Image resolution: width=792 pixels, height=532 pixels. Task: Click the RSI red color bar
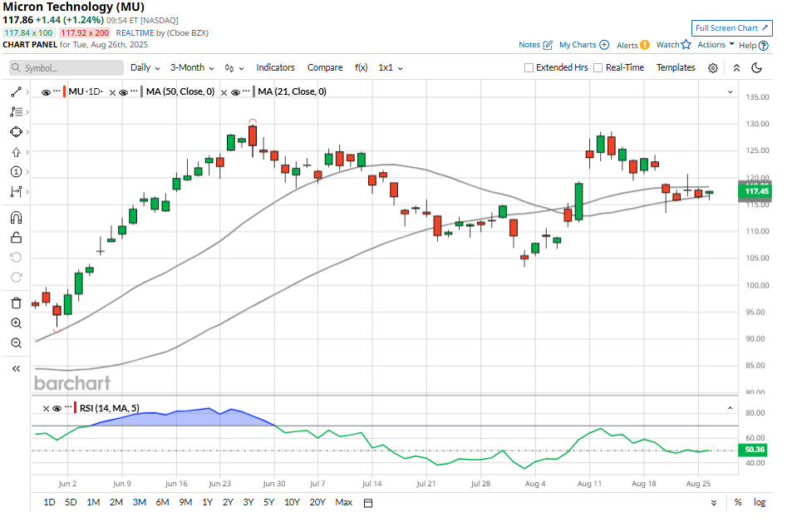[76, 408]
